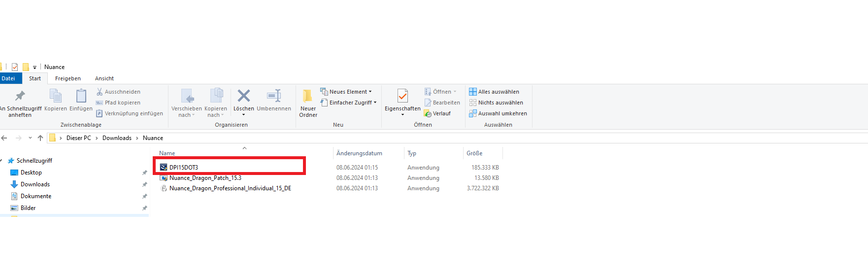This screenshot has width=868, height=278.
Task: Click the DPI15DOT3 file icon
Action: point(164,168)
